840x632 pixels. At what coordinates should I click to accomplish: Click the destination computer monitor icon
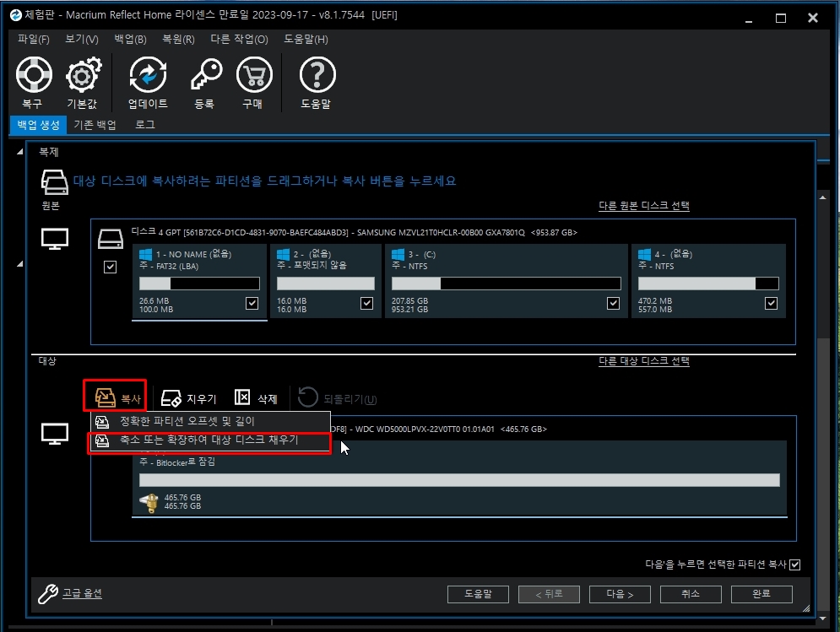click(x=55, y=434)
